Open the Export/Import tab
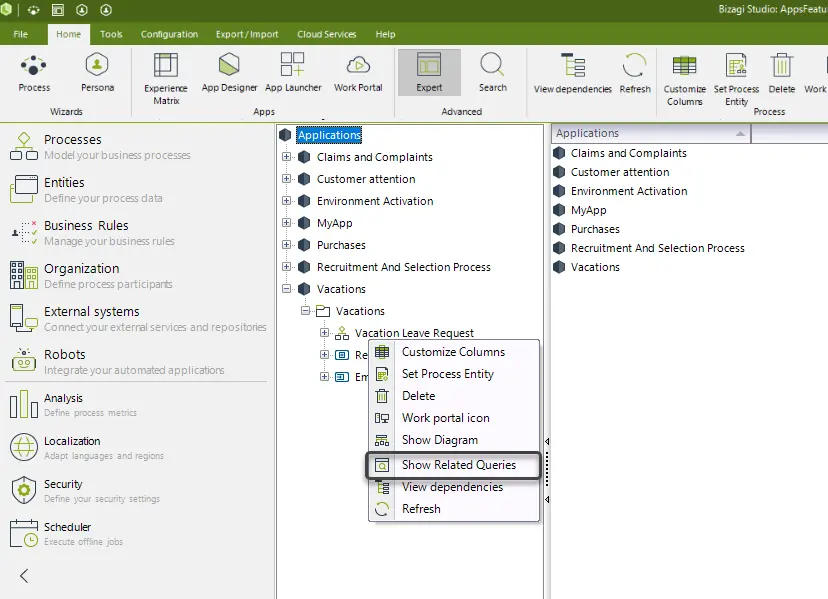This screenshot has width=828, height=599. 247,34
